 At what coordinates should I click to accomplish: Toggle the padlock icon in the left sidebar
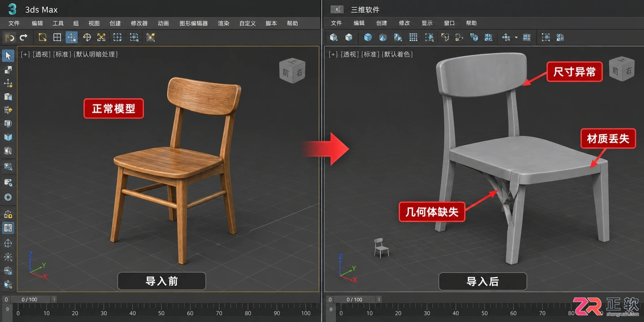tap(8, 214)
